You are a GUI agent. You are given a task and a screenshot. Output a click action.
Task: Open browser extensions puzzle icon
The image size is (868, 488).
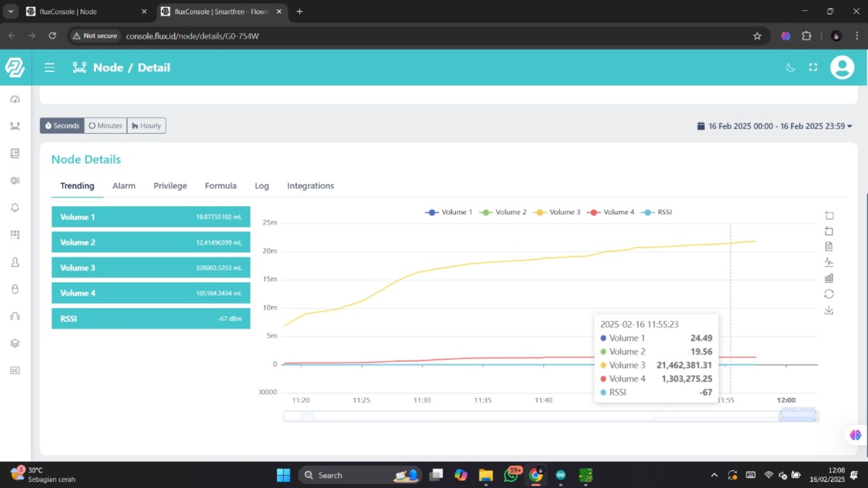point(807,36)
